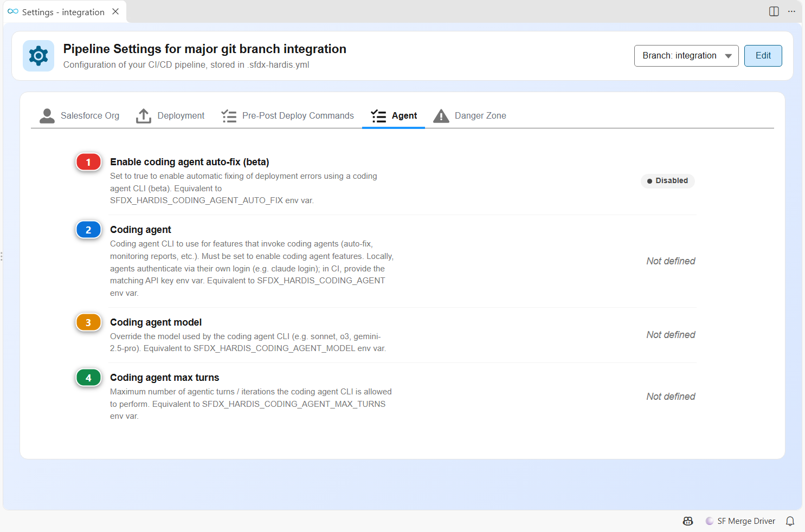The image size is (805, 532).
Task: Select the Settings - integration editor tab
Action: coord(65,11)
